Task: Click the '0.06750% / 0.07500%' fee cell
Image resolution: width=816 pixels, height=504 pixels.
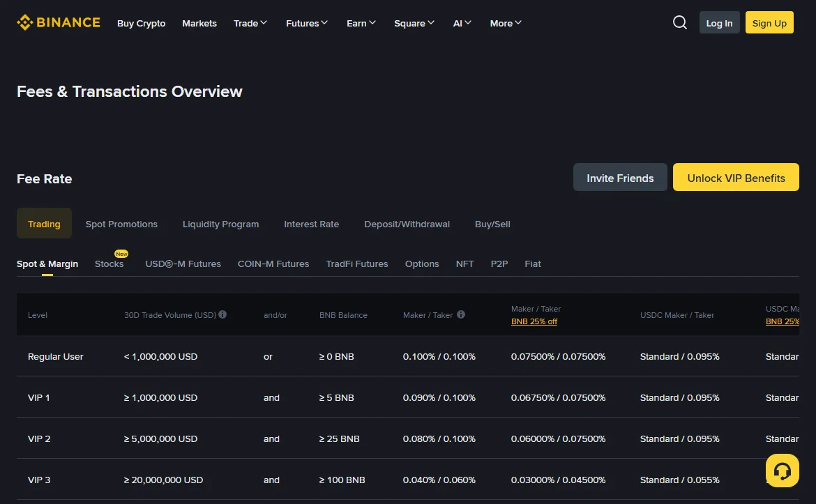Action: coord(559,398)
